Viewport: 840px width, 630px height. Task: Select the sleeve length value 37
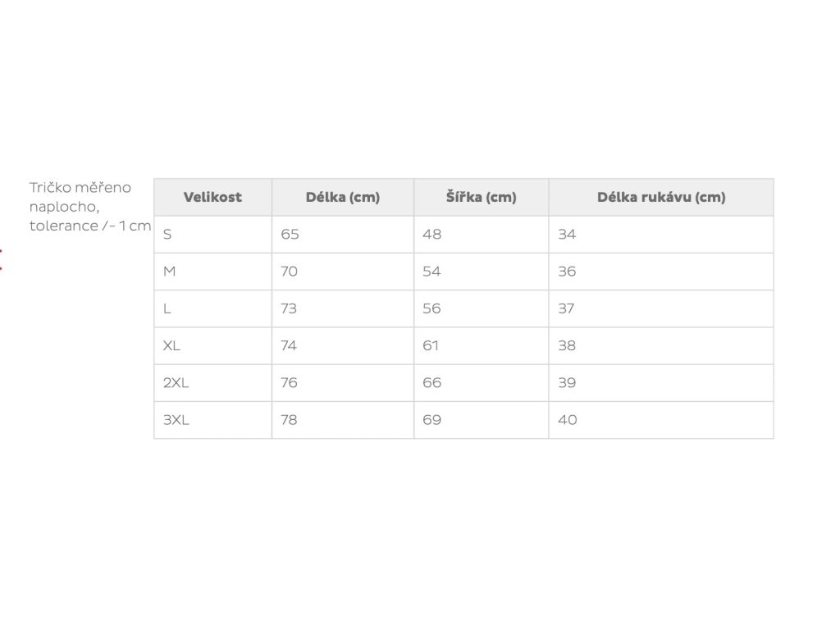(x=567, y=308)
